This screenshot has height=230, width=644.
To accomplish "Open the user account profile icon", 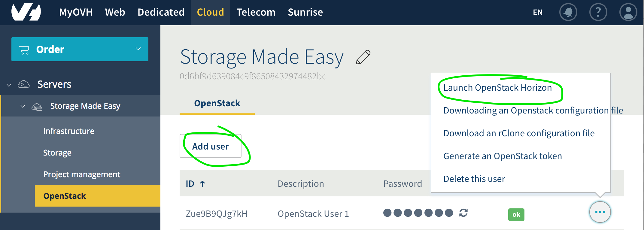I will click(x=628, y=12).
